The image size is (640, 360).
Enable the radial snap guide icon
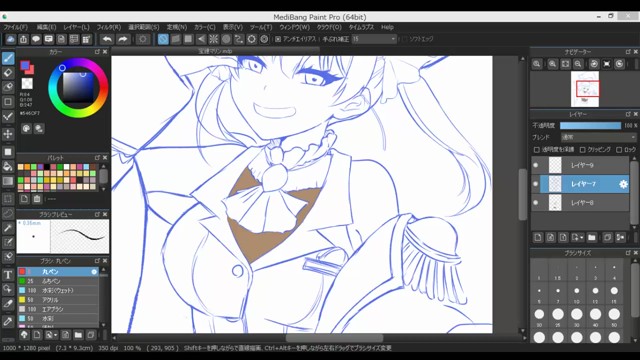coord(213,39)
